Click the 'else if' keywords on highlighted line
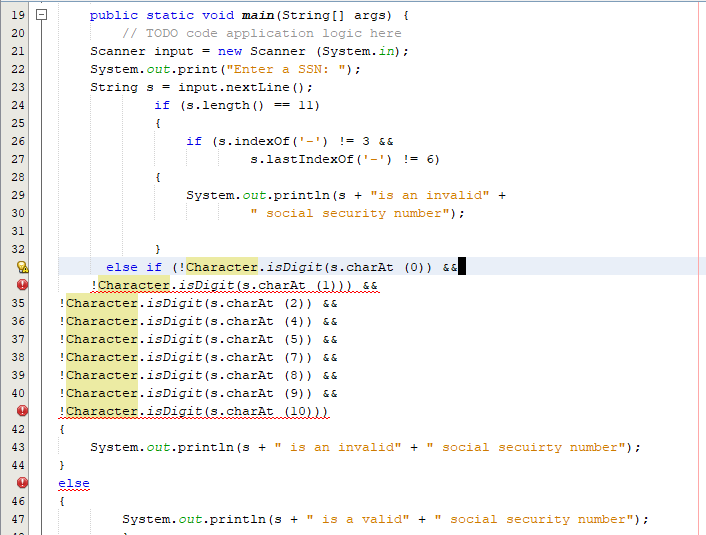The image size is (706, 535). 134,268
